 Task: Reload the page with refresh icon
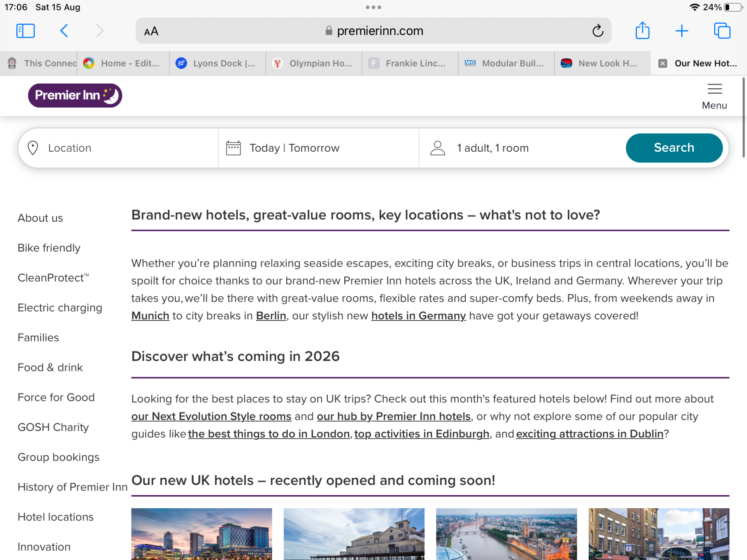point(598,31)
